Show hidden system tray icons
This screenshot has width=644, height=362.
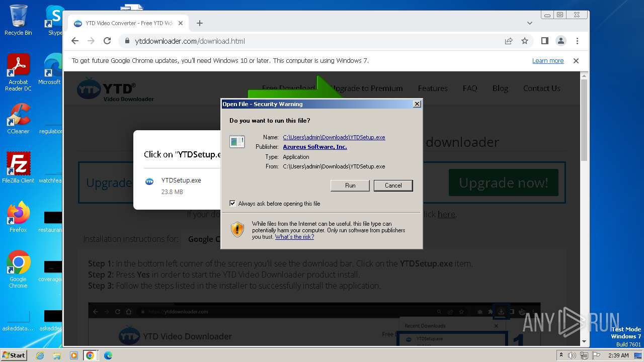[561, 355]
